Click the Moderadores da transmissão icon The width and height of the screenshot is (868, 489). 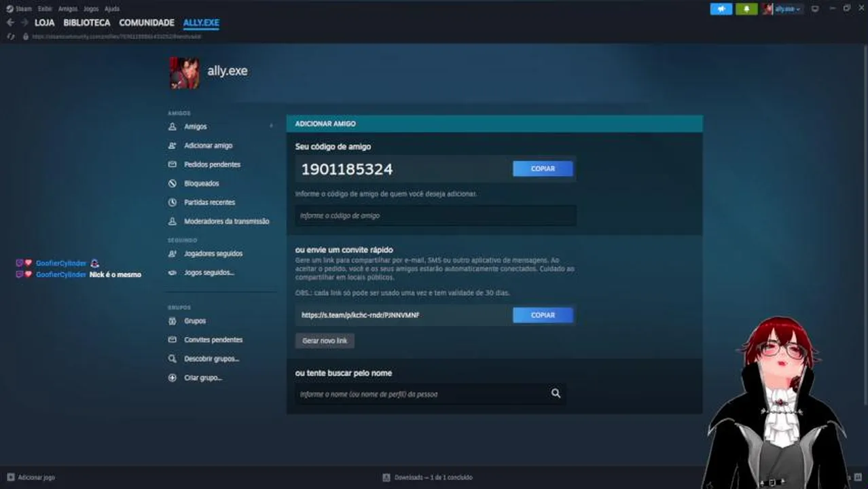click(x=172, y=222)
